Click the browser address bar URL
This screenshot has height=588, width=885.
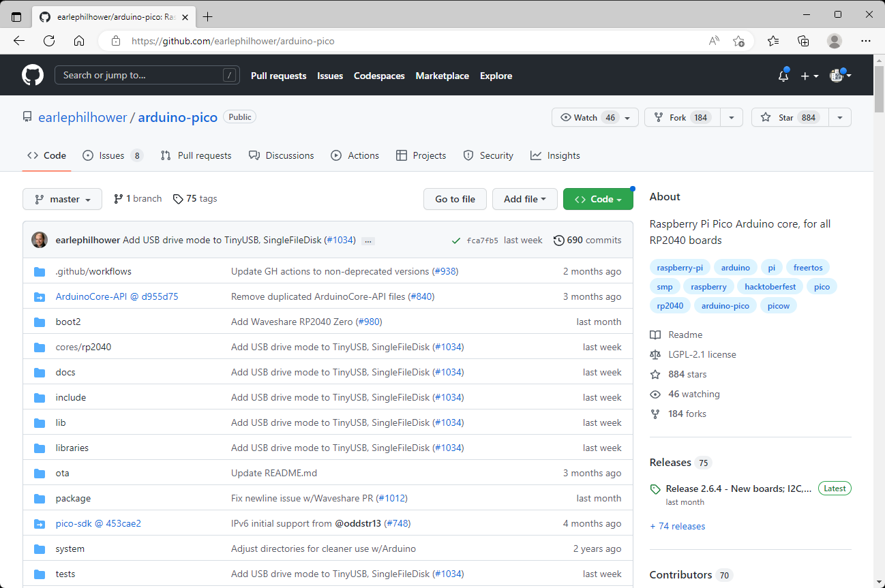(233, 41)
